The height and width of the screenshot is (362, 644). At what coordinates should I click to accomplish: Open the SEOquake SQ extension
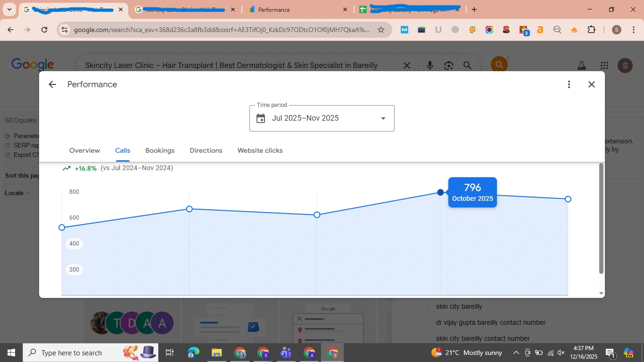pos(472,30)
